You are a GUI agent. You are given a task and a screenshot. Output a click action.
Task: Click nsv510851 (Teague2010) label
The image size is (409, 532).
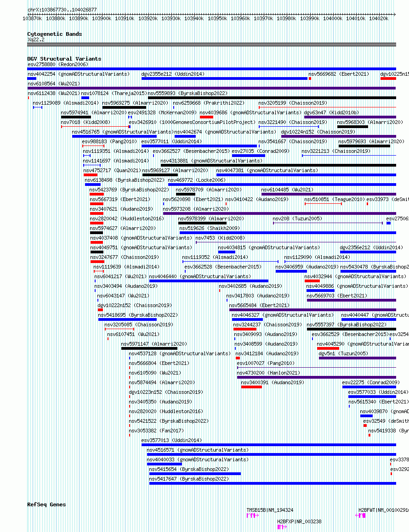[335, 200]
